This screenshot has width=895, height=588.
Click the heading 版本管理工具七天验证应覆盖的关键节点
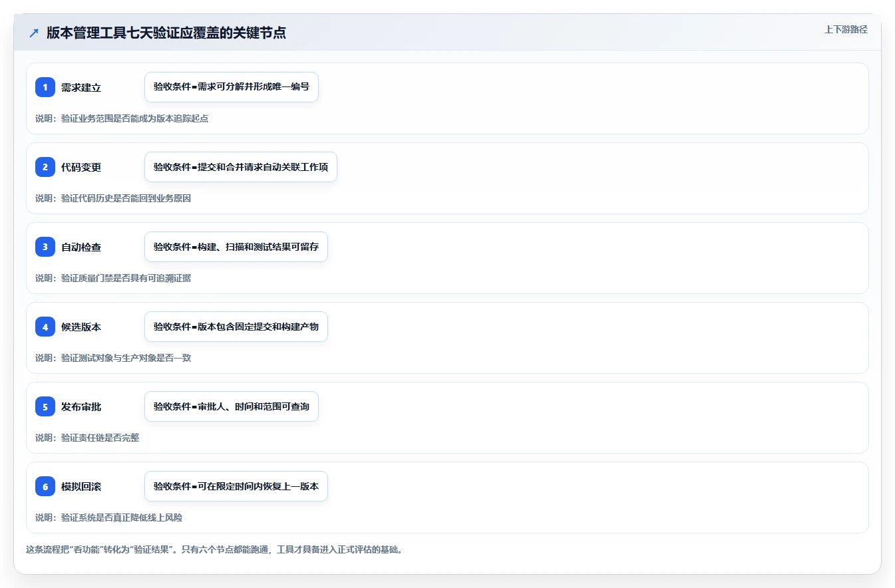[166, 33]
